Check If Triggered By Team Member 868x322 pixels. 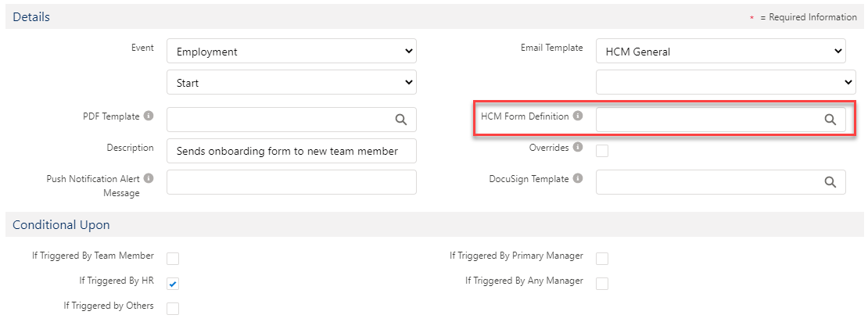click(x=173, y=259)
